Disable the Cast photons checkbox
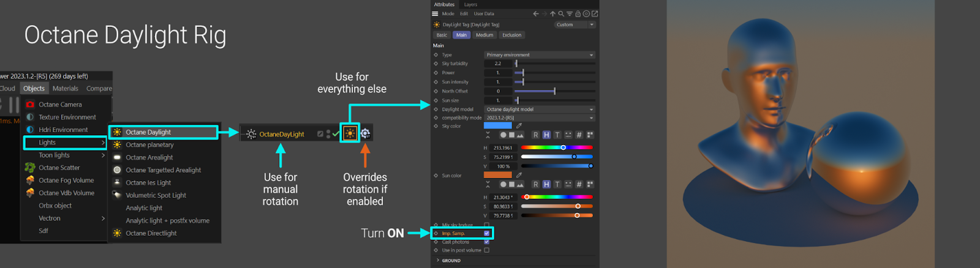The height and width of the screenshot is (268, 980). click(487, 242)
